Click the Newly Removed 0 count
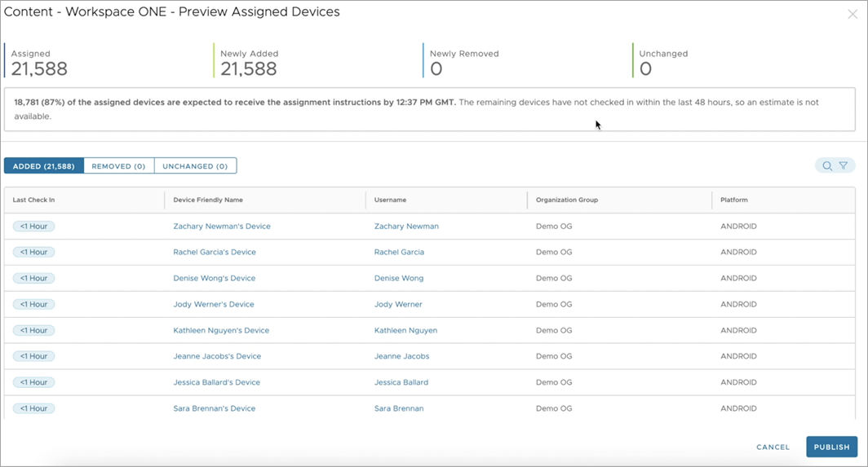The height and width of the screenshot is (467, 868). 436,68
